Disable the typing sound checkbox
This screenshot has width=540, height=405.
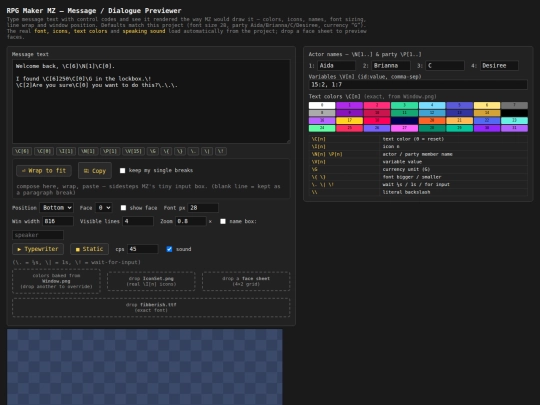pyautogui.click(x=169, y=249)
